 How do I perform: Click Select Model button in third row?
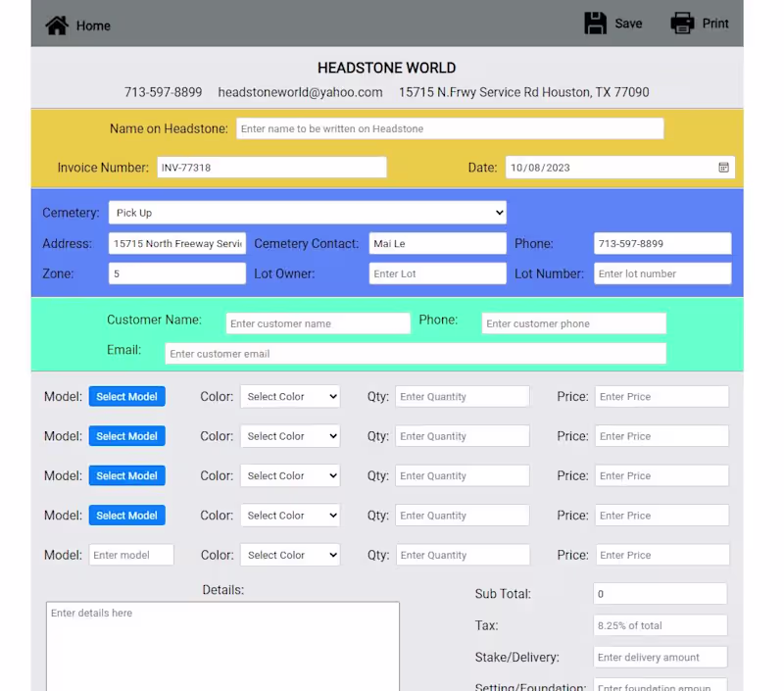click(127, 475)
